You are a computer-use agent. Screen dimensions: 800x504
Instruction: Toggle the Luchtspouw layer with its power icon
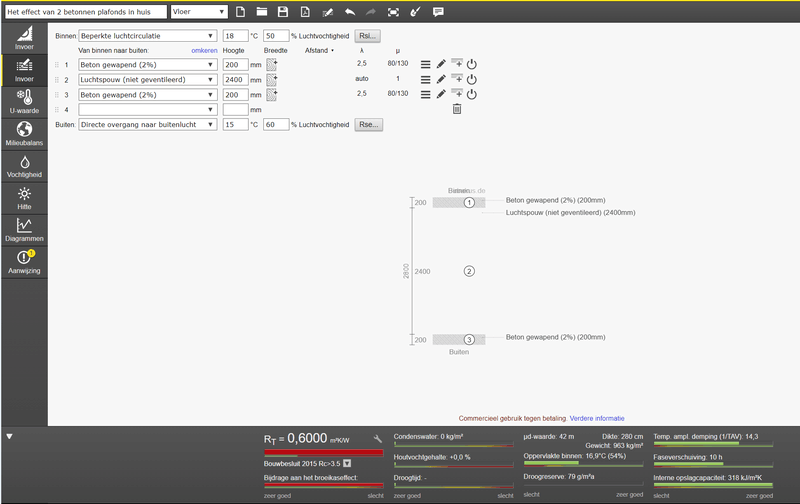tap(472, 80)
